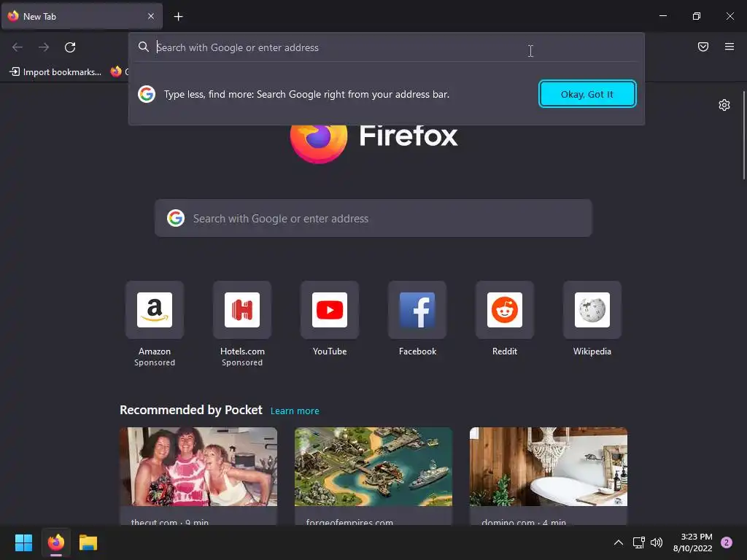Click Firefox icon in the taskbar
Viewport: 747px width, 560px height.
(x=56, y=542)
